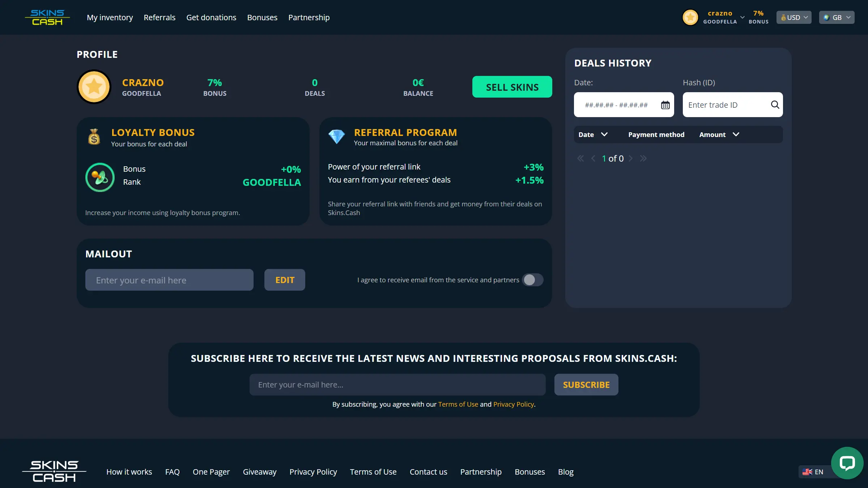Open Referrals in top navigation

[159, 17]
